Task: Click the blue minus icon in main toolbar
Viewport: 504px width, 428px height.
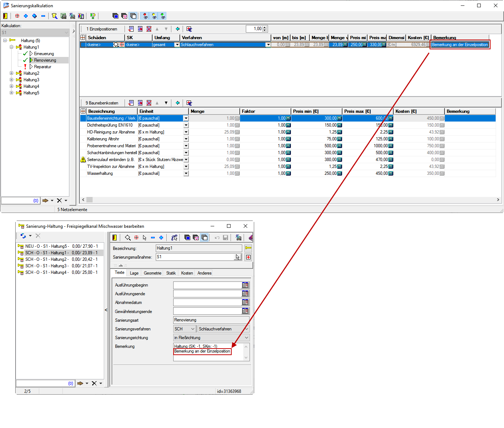Action: point(43,16)
